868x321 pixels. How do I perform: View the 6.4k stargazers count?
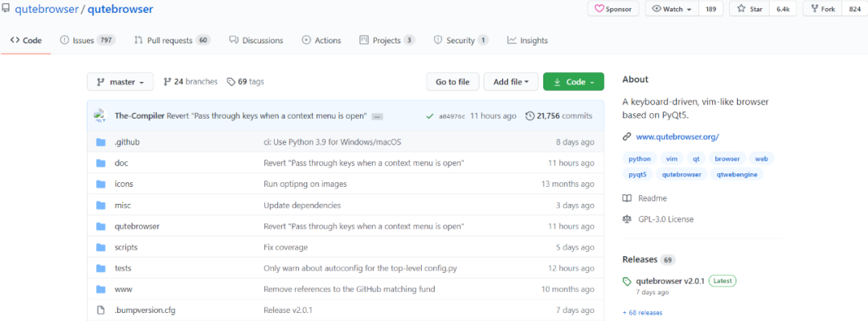click(x=783, y=9)
